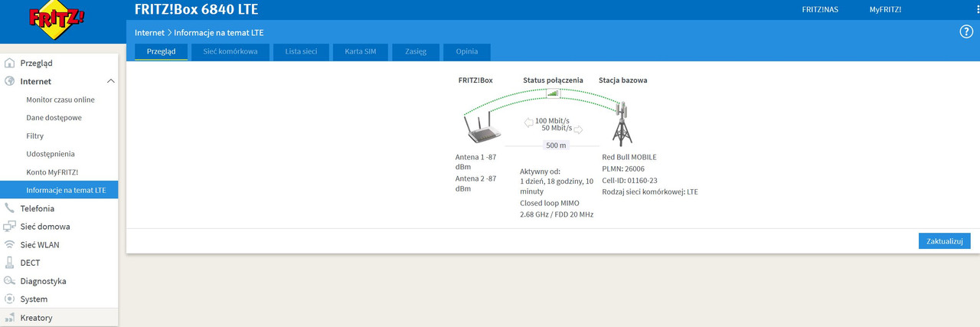Image resolution: width=980 pixels, height=327 pixels.
Task: Open Monitor czasu online
Action: (x=59, y=100)
